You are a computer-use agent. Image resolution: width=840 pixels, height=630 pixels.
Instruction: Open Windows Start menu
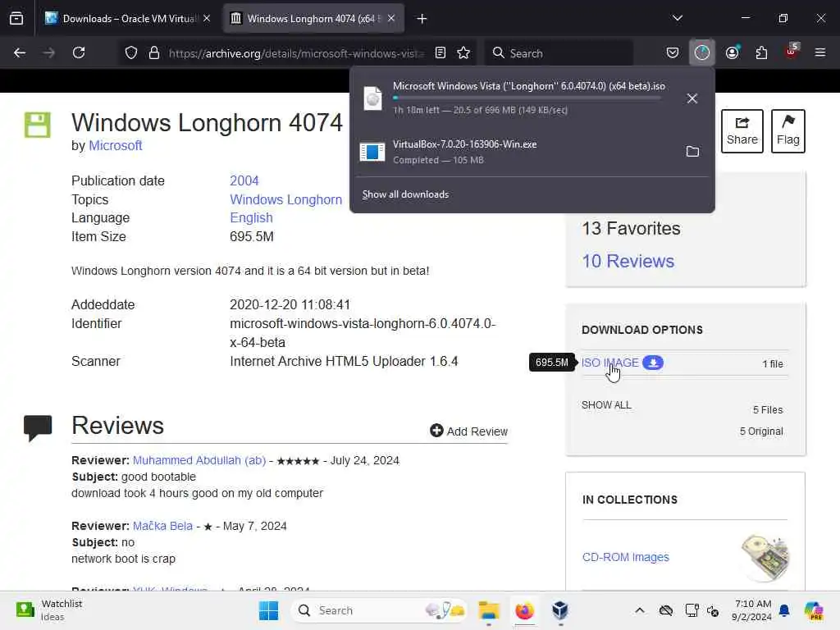268,610
